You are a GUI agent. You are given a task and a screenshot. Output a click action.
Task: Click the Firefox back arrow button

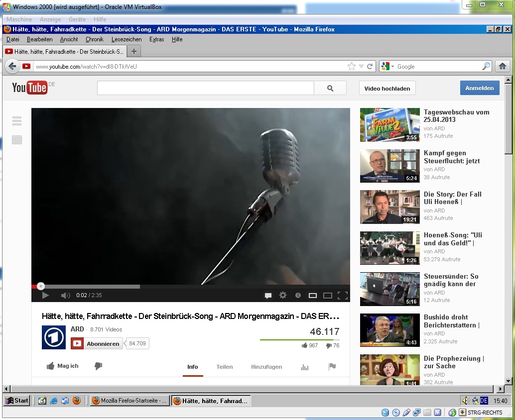click(12, 66)
